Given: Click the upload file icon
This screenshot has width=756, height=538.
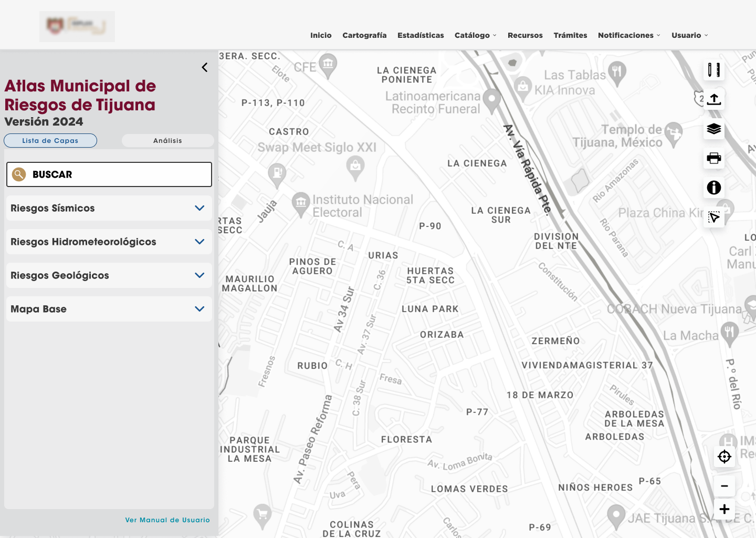Looking at the screenshot, I should 714,99.
